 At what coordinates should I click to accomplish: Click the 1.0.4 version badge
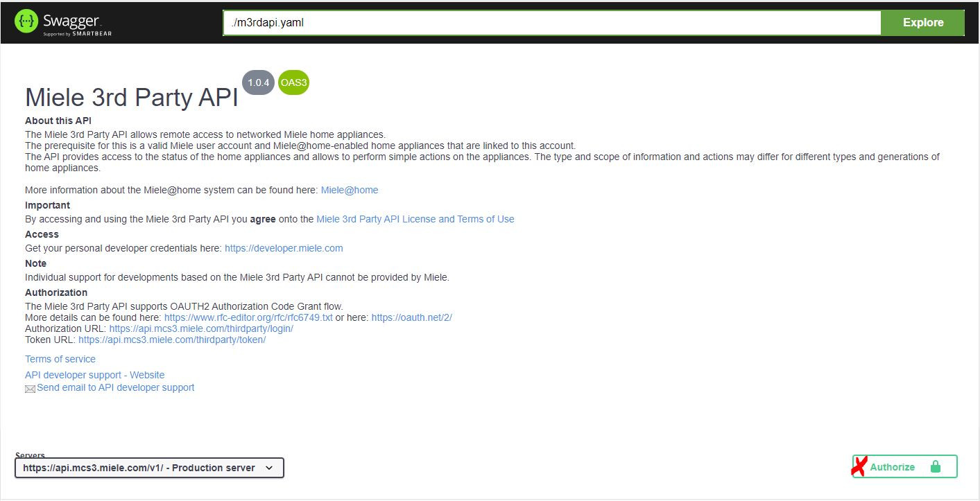258,82
